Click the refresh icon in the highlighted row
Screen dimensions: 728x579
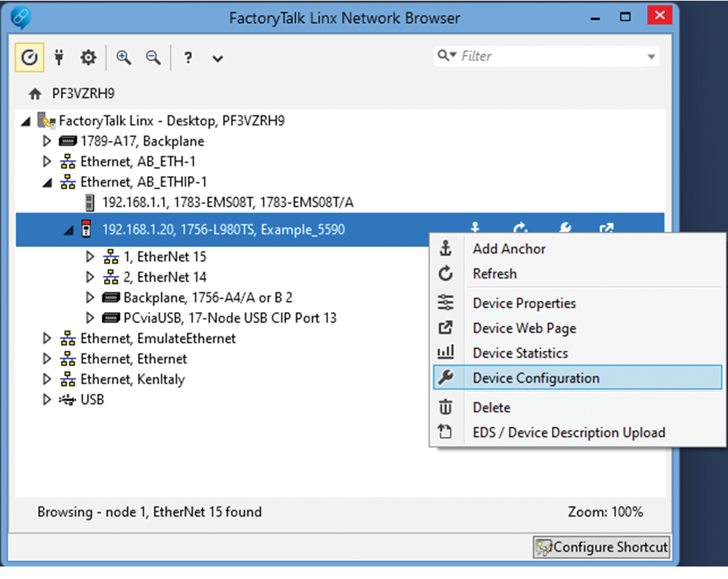pyautogui.click(x=520, y=228)
